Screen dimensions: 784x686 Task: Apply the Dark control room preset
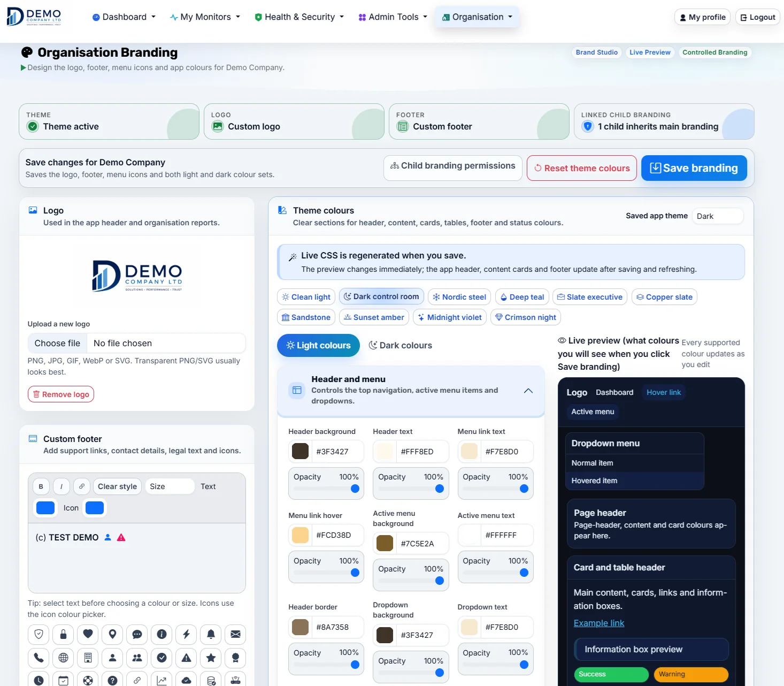pyautogui.click(x=381, y=296)
